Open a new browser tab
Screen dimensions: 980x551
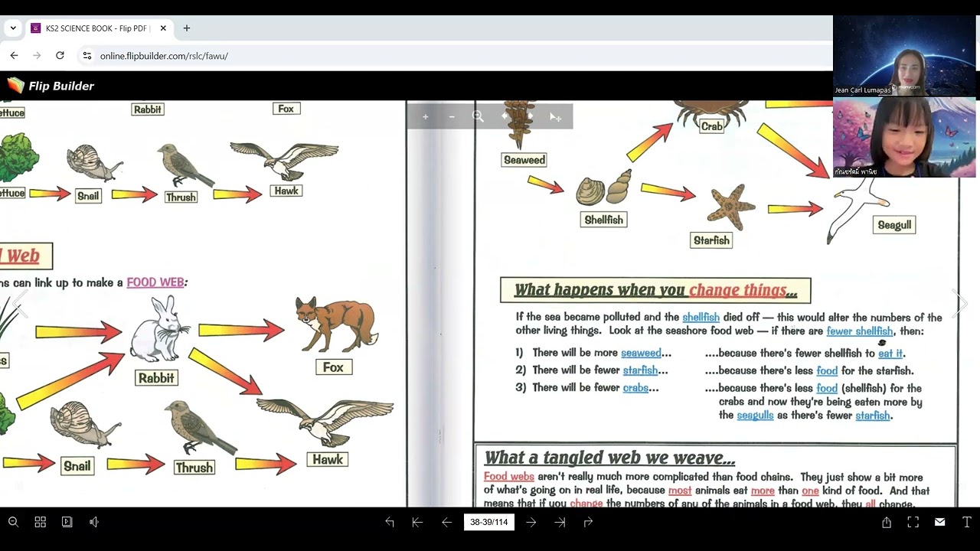(187, 28)
